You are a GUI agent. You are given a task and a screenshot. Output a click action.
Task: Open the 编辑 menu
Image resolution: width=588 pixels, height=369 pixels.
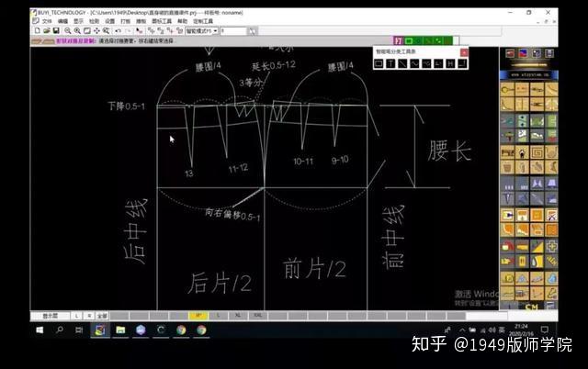pos(62,21)
